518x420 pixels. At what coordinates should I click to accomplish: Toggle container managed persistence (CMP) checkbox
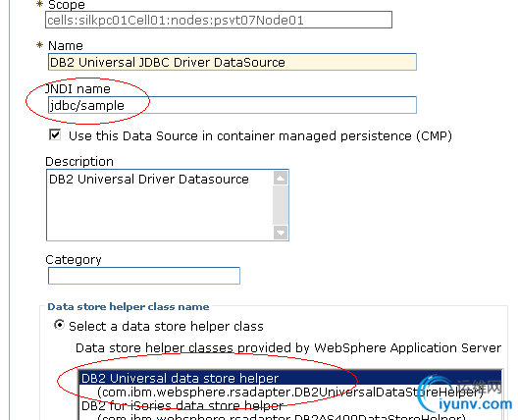click(55, 134)
